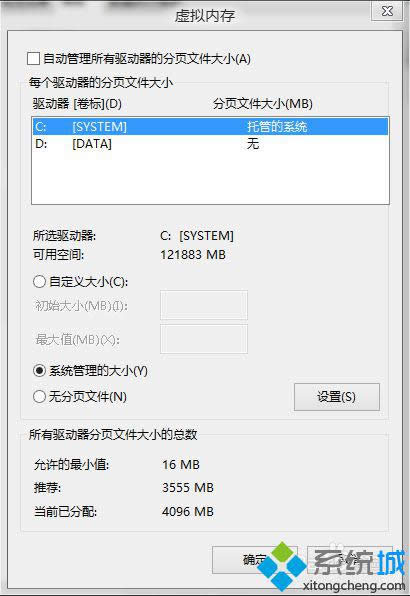The width and height of the screenshot is (410, 596).
Task: Select the 系统管理的大小(Y) radio button
Action: pyautogui.click(x=40, y=371)
